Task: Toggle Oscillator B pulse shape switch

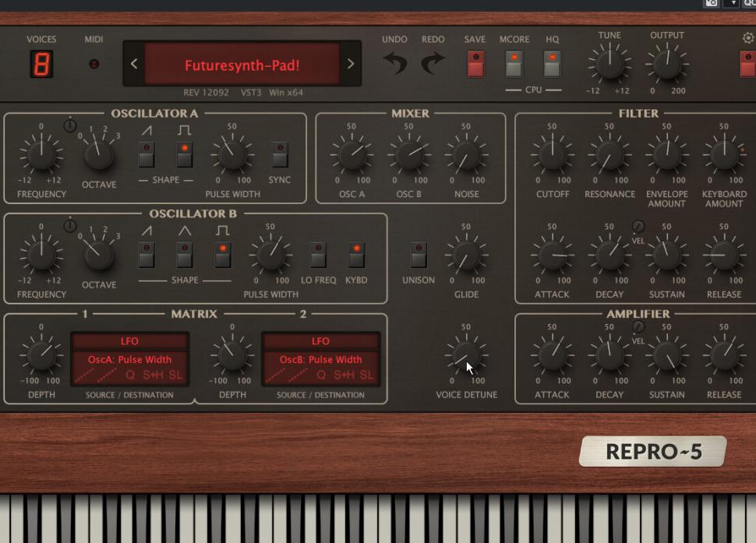Action: coord(223,255)
